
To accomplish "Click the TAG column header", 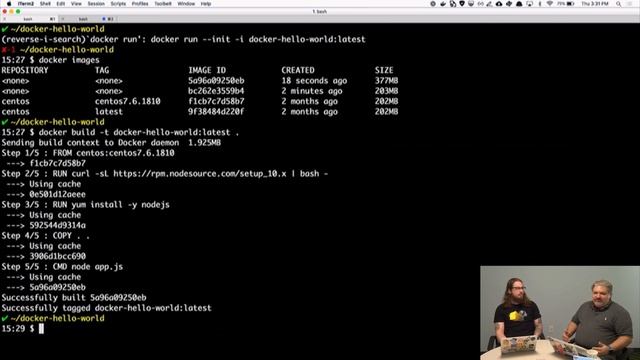I will [102, 70].
